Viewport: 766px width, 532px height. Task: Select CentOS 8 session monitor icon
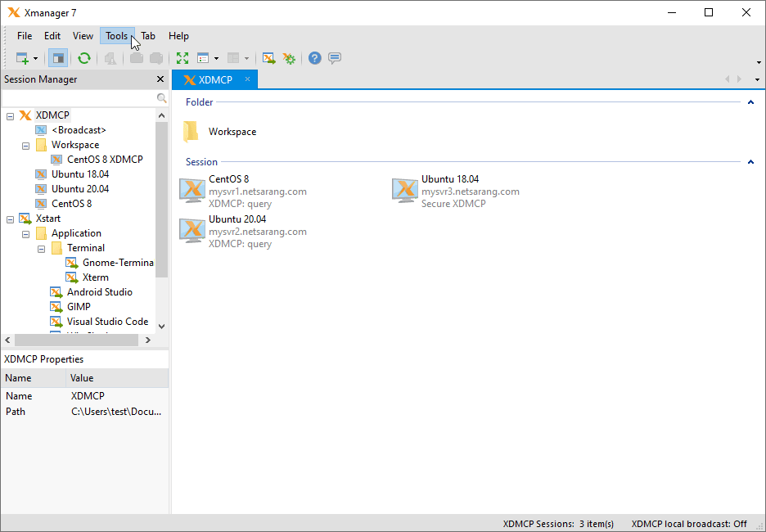pyautogui.click(x=192, y=191)
